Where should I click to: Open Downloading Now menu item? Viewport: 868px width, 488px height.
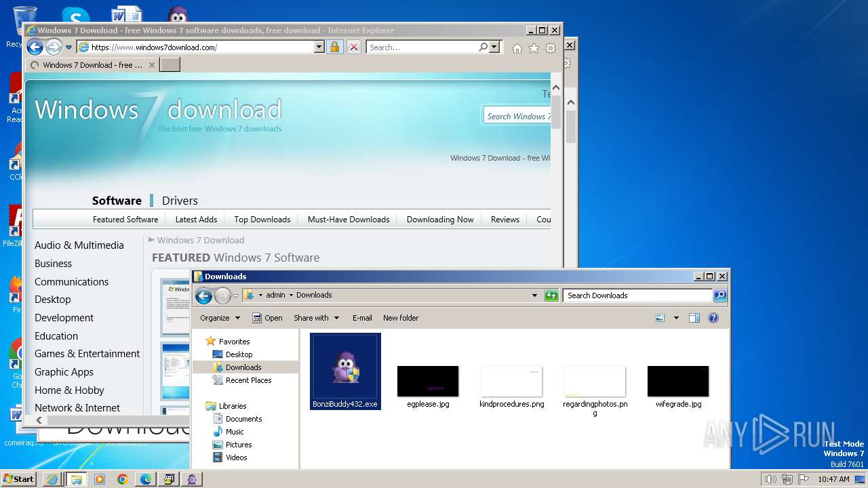coord(440,220)
